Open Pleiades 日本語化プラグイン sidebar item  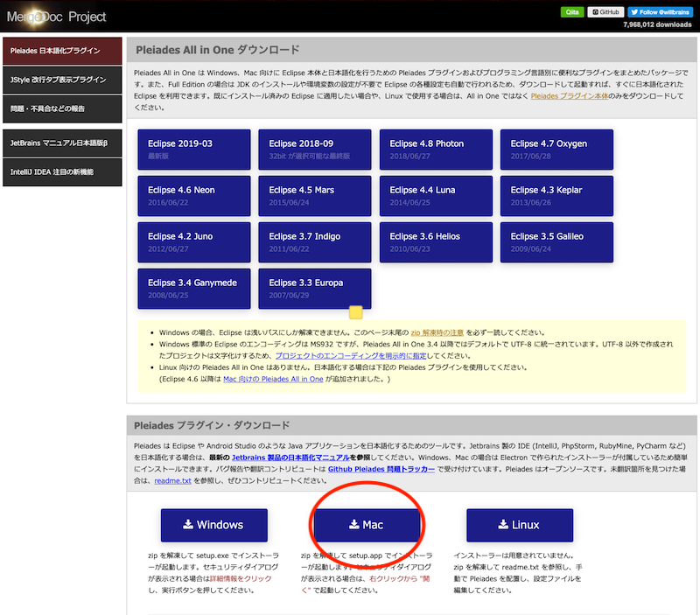pyautogui.click(x=62, y=51)
